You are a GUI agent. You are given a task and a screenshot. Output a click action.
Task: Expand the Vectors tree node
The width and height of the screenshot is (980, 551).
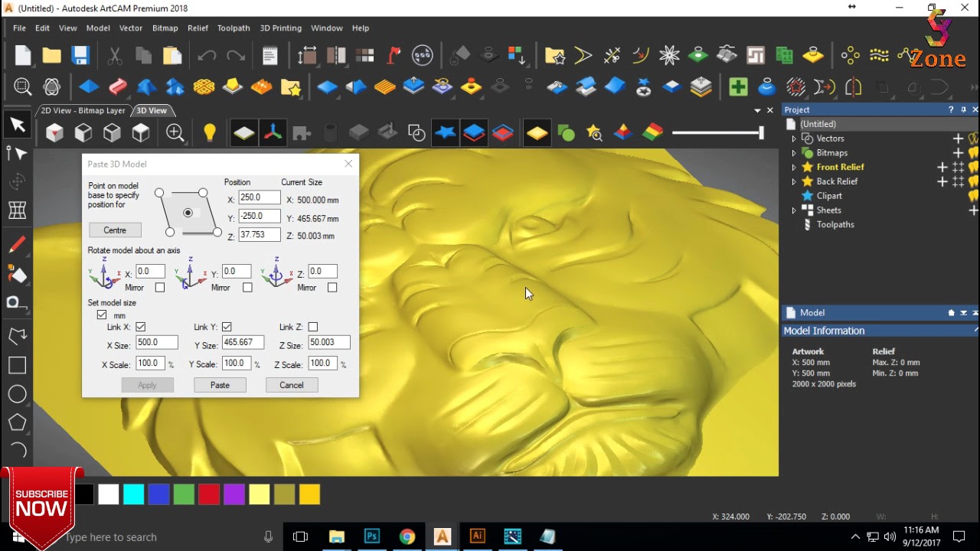tap(794, 139)
